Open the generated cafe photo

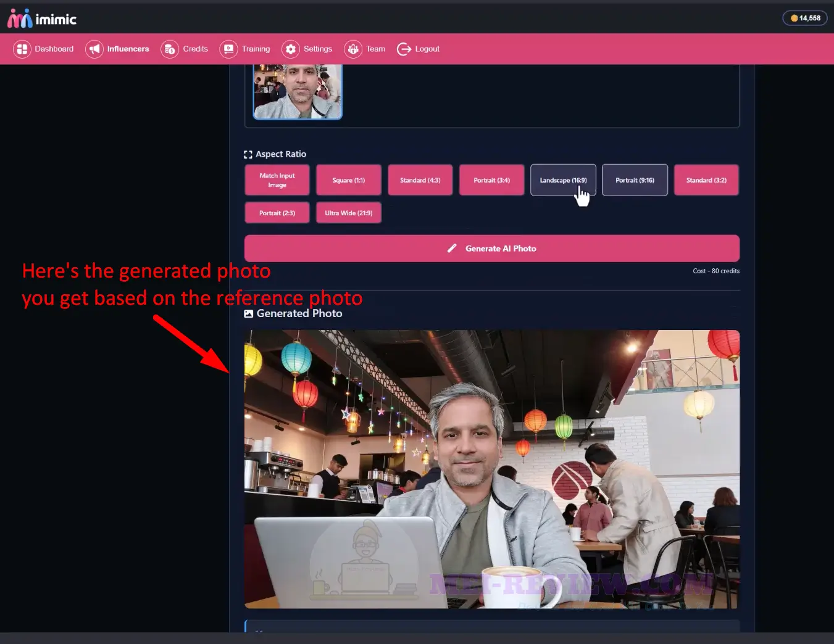pyautogui.click(x=492, y=469)
